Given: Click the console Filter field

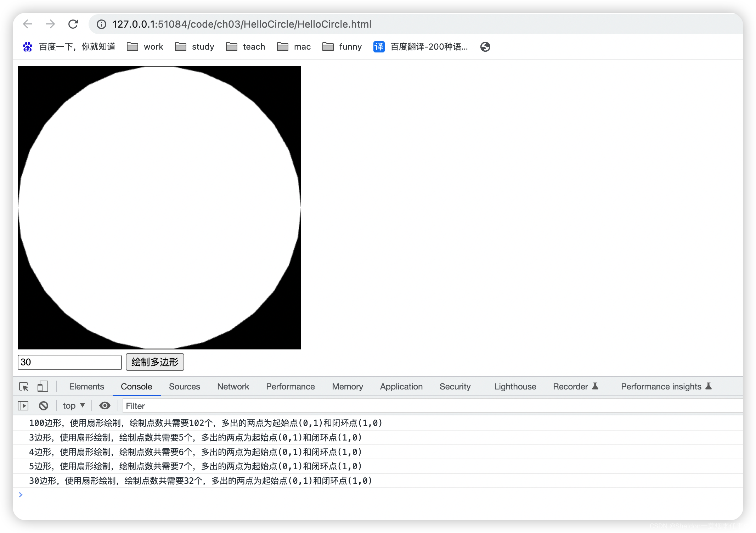Looking at the screenshot, I should pos(425,406).
